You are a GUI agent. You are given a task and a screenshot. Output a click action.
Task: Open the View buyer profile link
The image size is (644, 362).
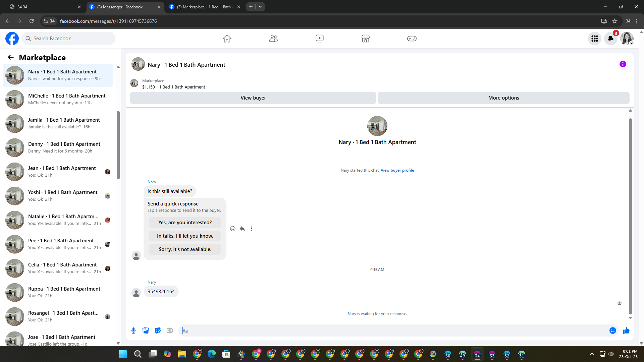tap(397, 170)
